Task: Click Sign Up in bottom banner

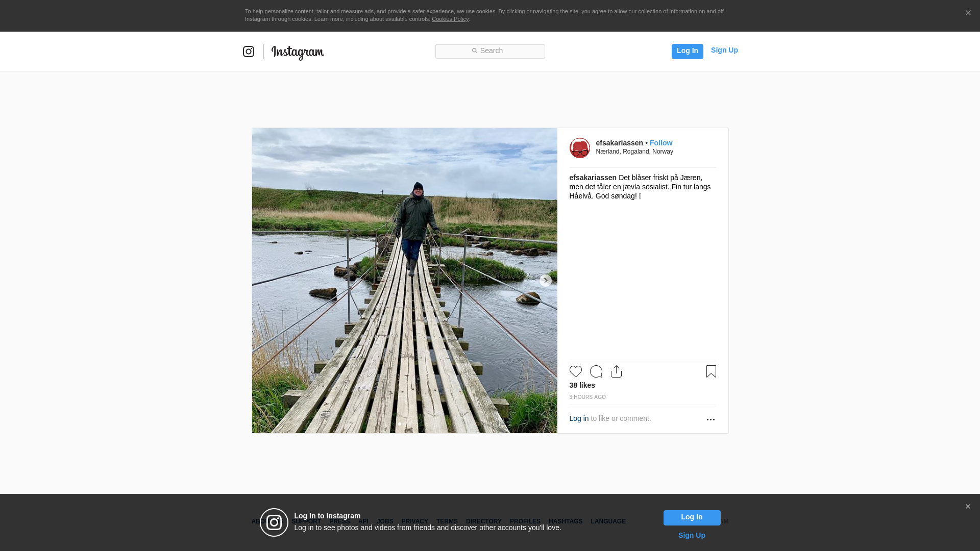Action: pos(692,535)
